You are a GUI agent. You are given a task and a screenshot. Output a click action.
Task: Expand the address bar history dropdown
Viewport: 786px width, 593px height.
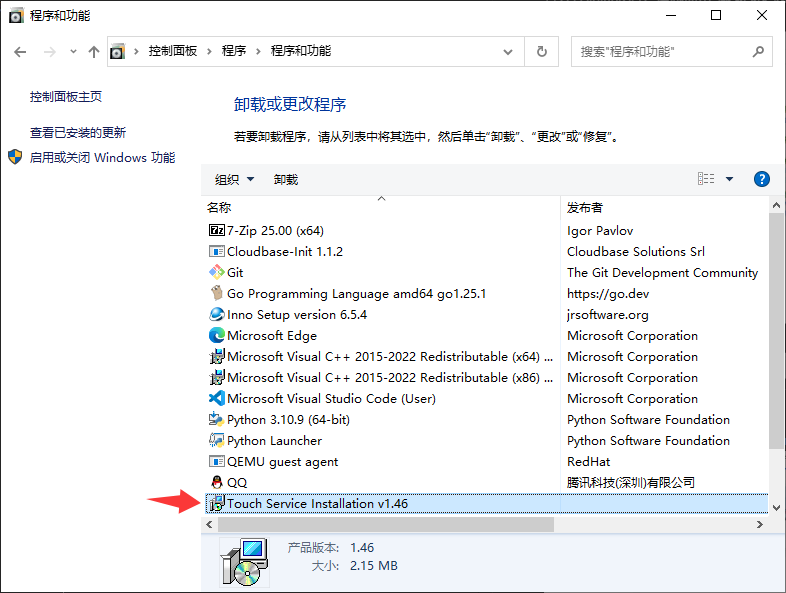click(x=513, y=51)
